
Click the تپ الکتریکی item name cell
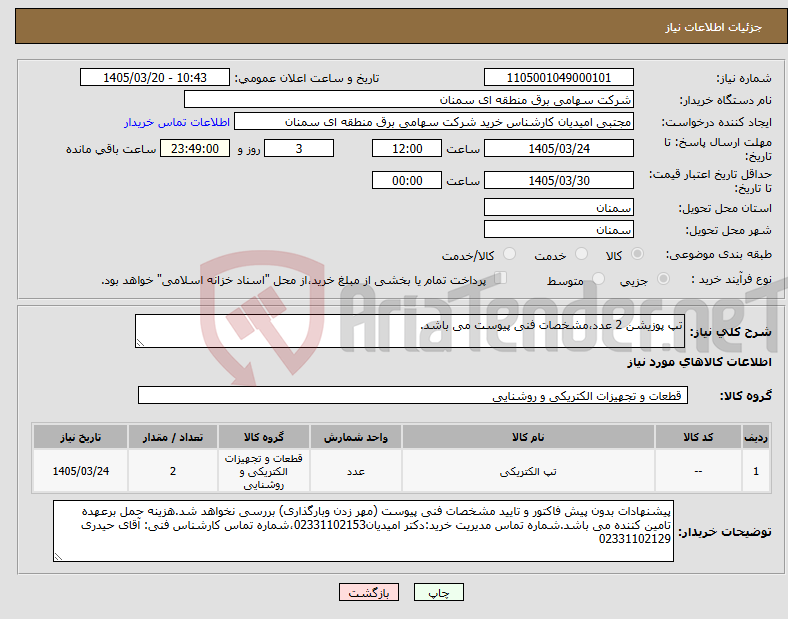tap(528, 471)
